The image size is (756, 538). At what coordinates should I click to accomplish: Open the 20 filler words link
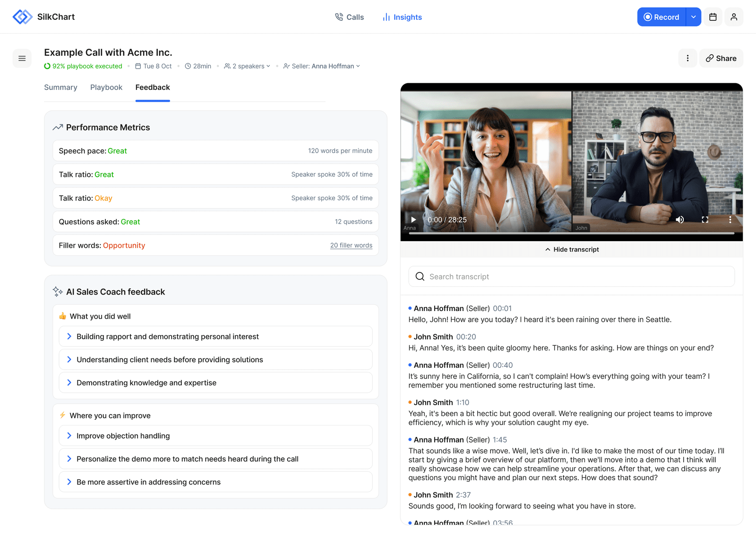[351, 245]
